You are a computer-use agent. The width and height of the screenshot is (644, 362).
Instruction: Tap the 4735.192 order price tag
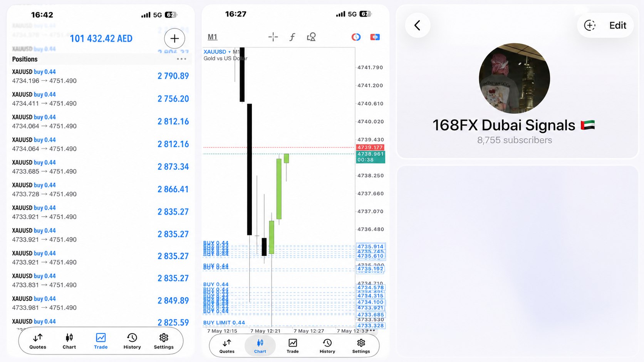click(x=371, y=269)
